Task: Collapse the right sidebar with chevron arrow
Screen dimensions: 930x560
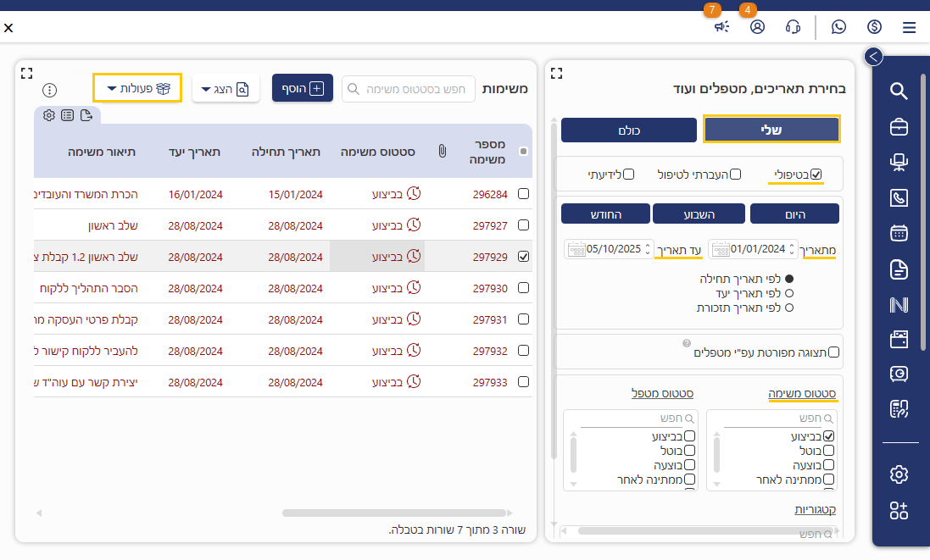Action: (x=873, y=57)
